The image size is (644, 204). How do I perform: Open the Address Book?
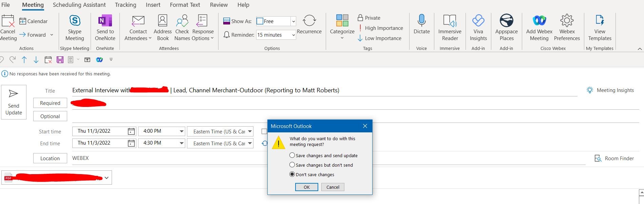click(x=163, y=21)
